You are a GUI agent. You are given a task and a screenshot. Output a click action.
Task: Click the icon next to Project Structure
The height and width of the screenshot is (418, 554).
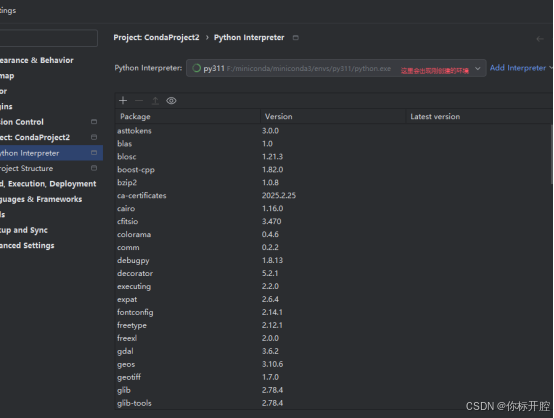tap(94, 168)
